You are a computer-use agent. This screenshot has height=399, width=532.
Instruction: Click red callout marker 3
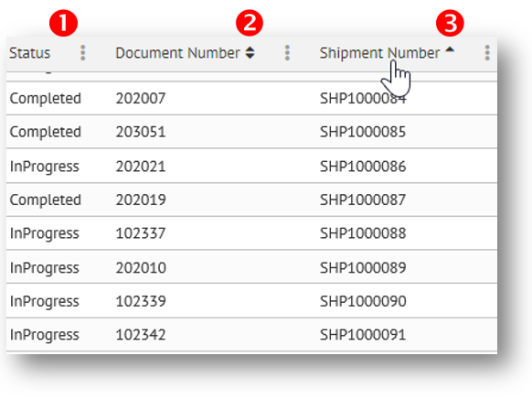pos(450,23)
